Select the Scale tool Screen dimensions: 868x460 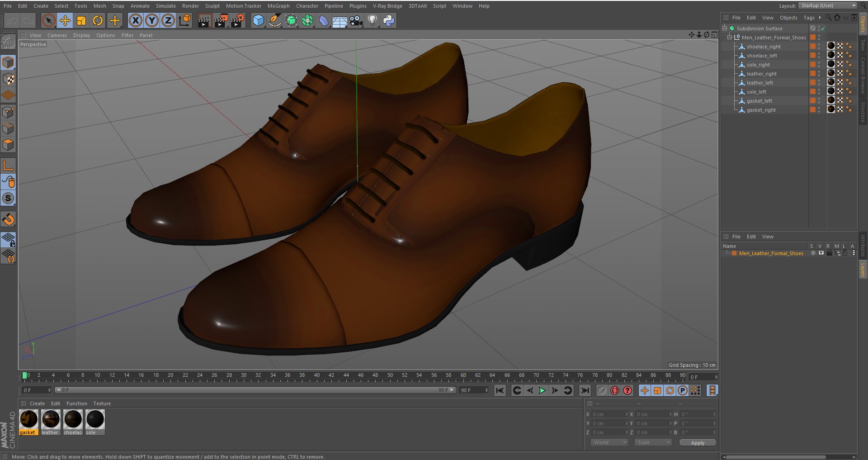pos(81,20)
